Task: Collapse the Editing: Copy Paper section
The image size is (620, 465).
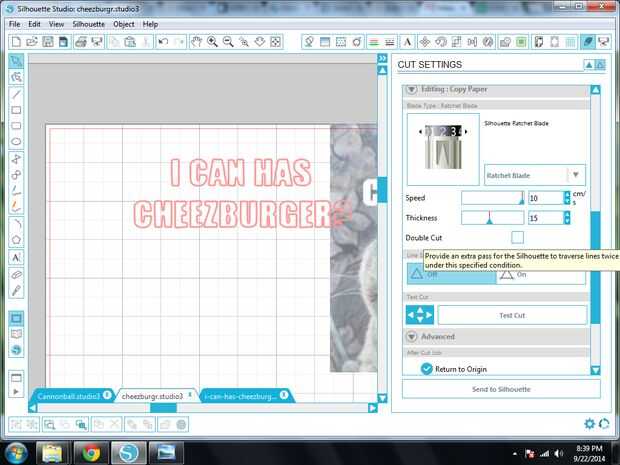Action: [411, 89]
